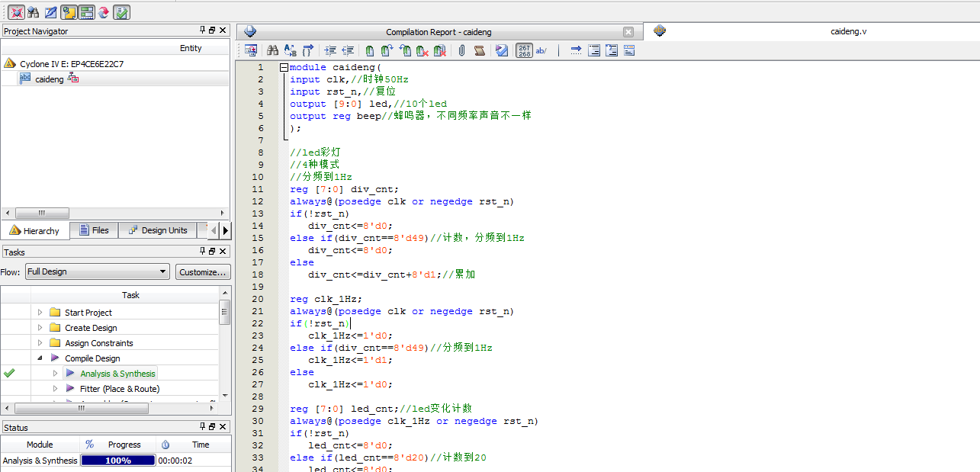Open the Flow dropdown showing Full Design
The width and height of the screenshot is (980, 472).
tap(97, 271)
